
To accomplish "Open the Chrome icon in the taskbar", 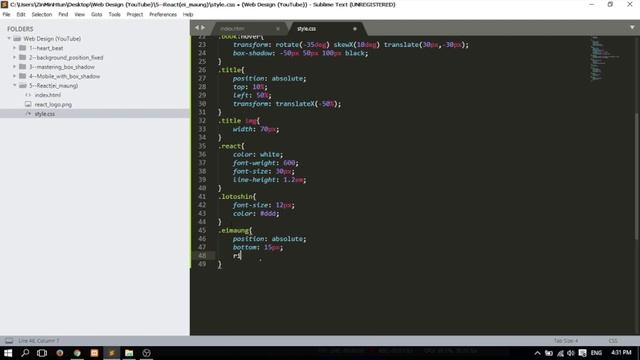I will point(77,353).
